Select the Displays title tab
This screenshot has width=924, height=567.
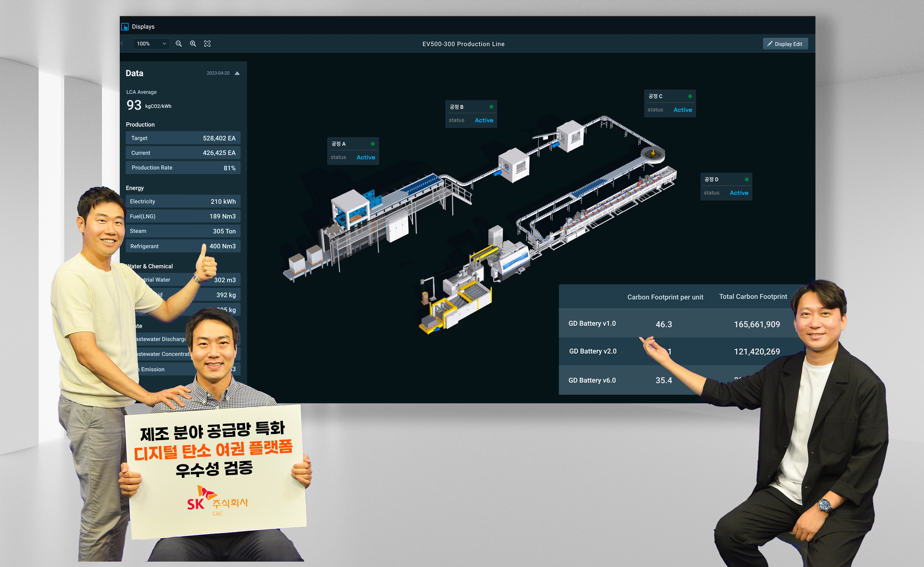(x=143, y=27)
